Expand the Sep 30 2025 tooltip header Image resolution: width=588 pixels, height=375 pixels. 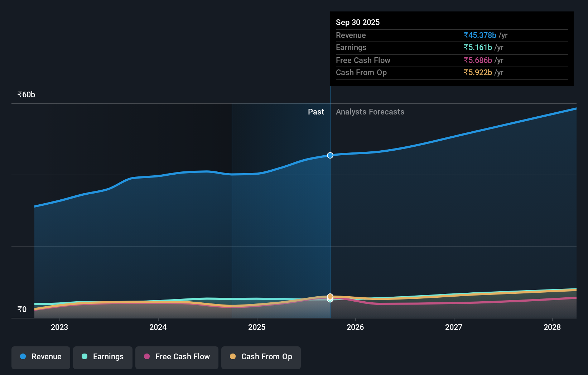357,22
